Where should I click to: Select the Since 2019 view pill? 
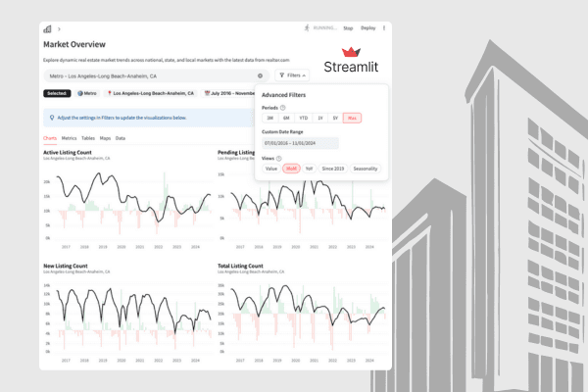tap(333, 169)
